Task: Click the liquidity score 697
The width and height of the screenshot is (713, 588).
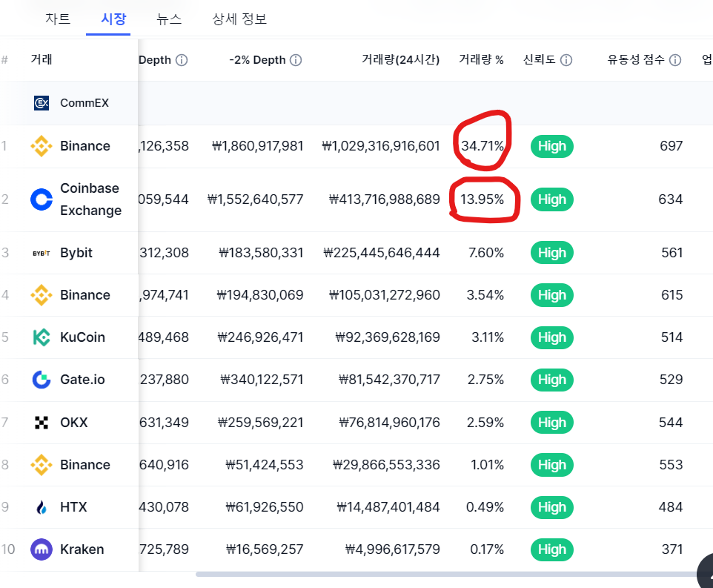Action: pyautogui.click(x=671, y=146)
